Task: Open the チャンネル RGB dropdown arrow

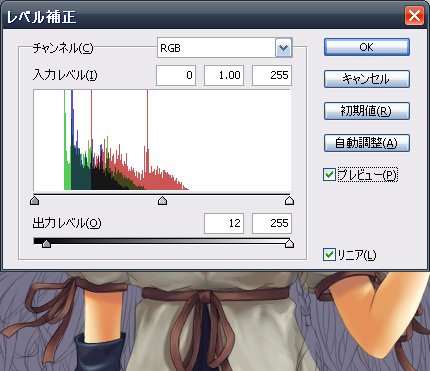Action: pyautogui.click(x=283, y=48)
